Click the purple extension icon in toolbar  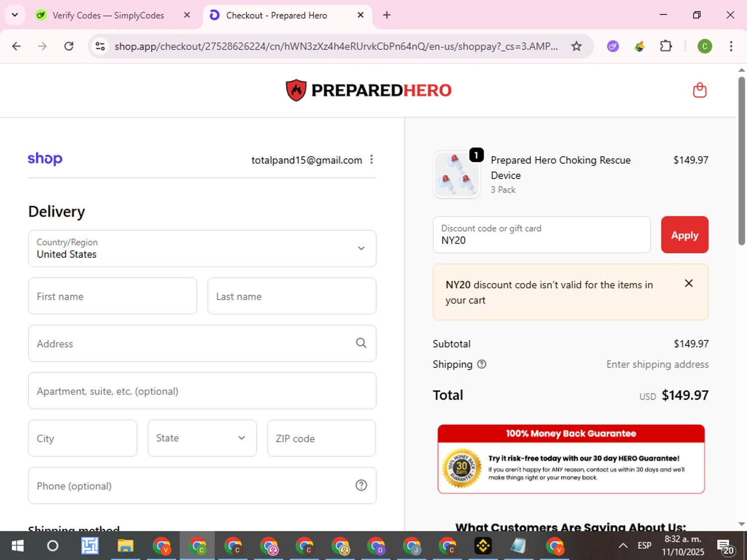coord(613,46)
